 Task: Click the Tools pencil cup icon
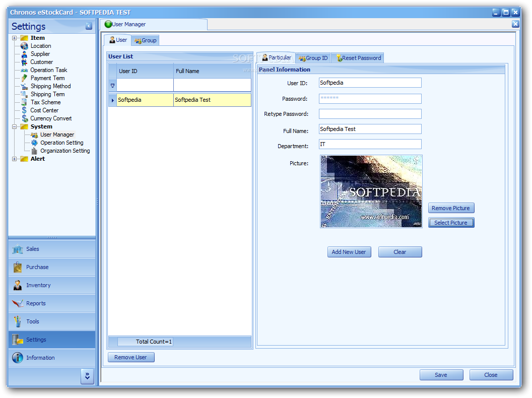click(17, 321)
